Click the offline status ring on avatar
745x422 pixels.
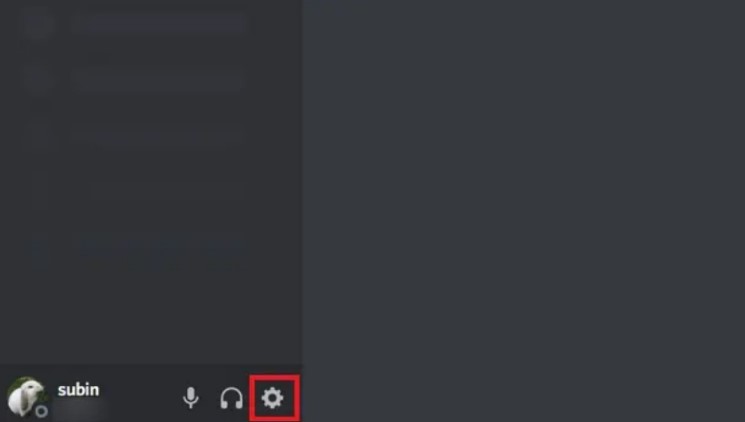(41, 411)
